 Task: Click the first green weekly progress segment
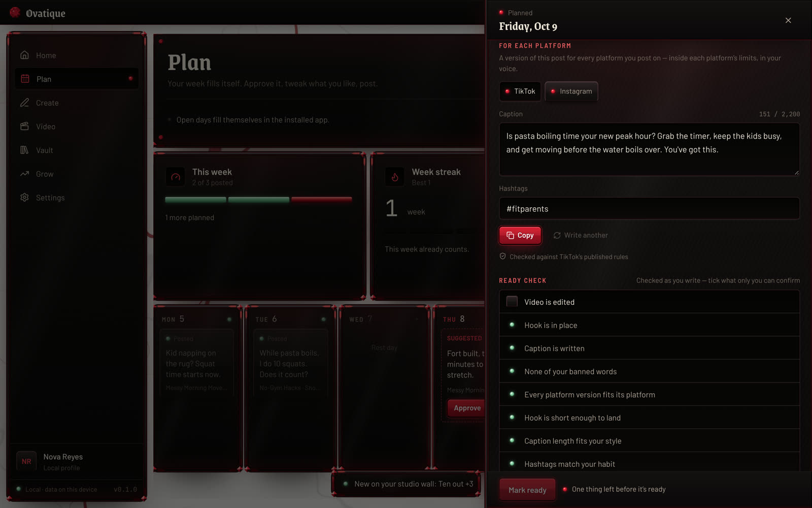196,200
